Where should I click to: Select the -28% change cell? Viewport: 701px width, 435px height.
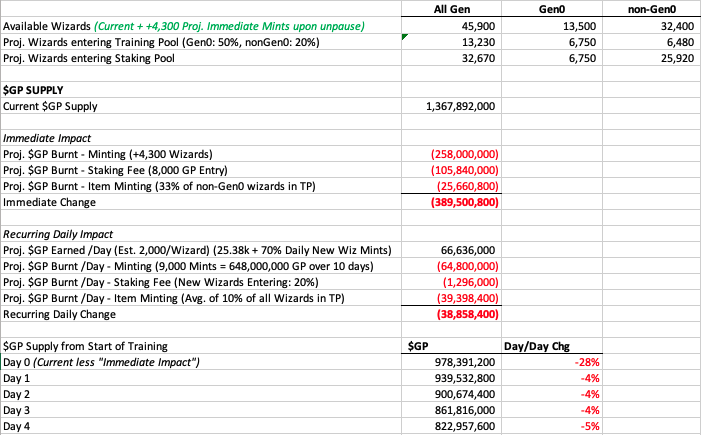click(x=552, y=363)
